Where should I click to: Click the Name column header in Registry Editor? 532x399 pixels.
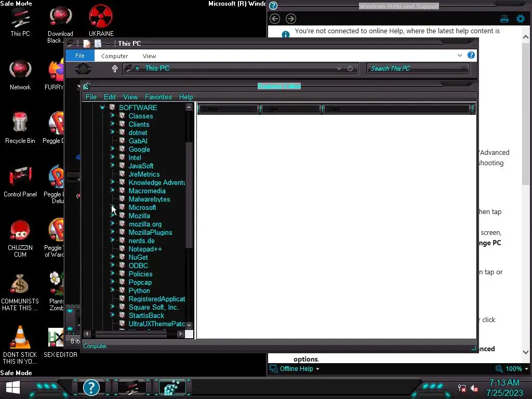229,109
